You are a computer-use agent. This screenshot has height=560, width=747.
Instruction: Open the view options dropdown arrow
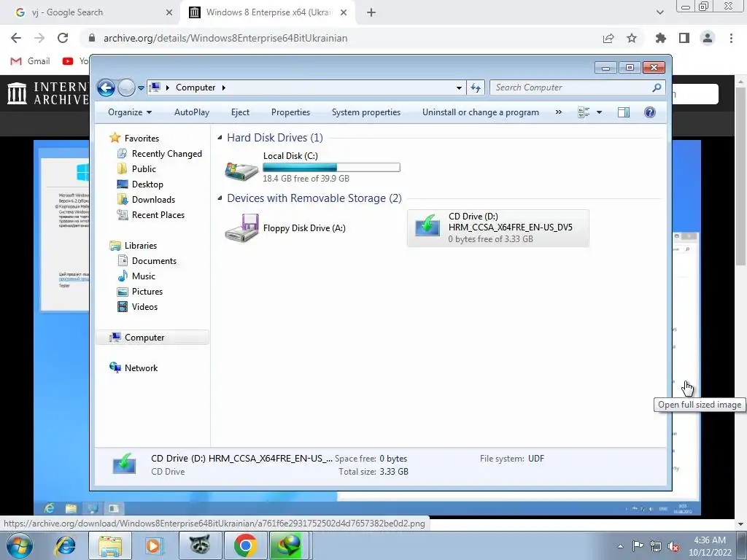(600, 112)
